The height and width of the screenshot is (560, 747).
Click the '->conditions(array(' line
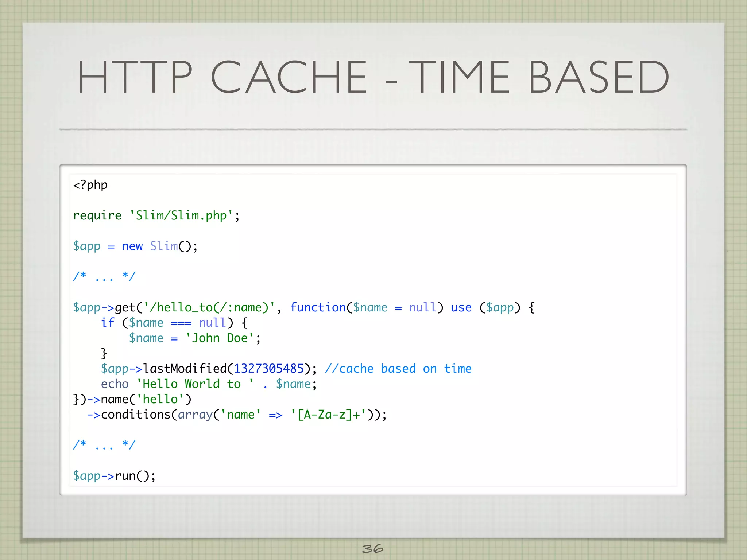237,415
